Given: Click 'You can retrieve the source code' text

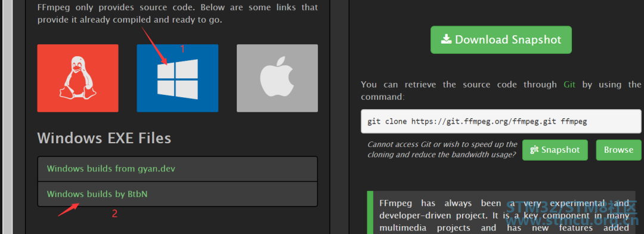Looking at the screenshot, I should [x=501, y=91].
